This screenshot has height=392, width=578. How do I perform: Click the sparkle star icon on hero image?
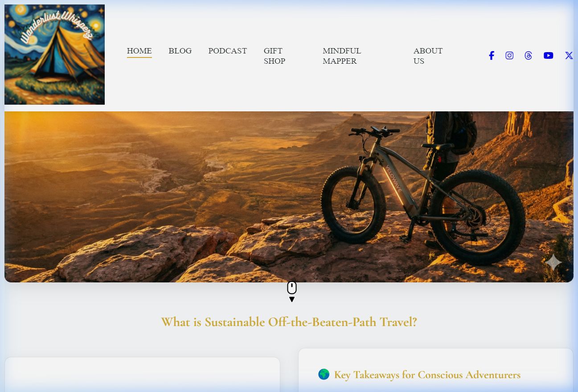[553, 262]
